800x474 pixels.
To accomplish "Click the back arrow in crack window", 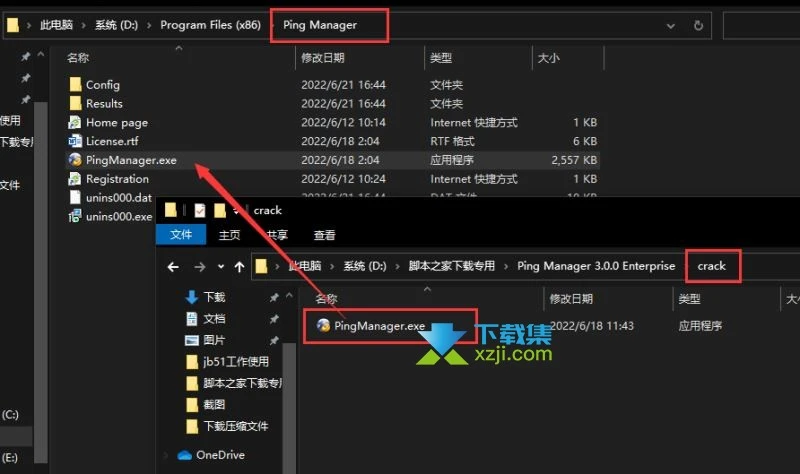I will 173,266.
